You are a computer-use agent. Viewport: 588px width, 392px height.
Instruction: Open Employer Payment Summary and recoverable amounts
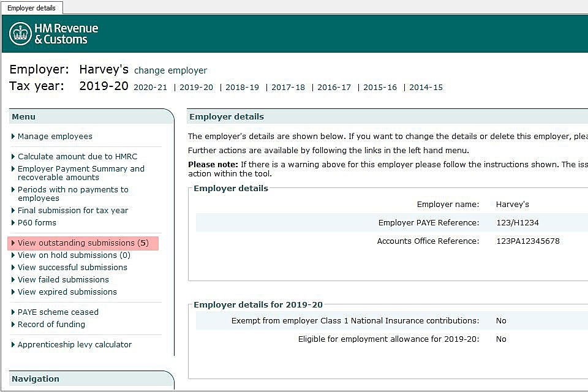coord(81,173)
